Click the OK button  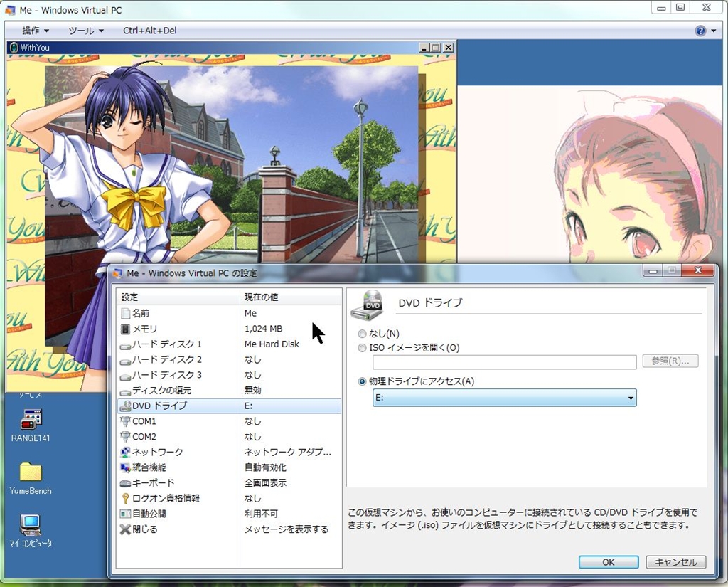[608, 562]
